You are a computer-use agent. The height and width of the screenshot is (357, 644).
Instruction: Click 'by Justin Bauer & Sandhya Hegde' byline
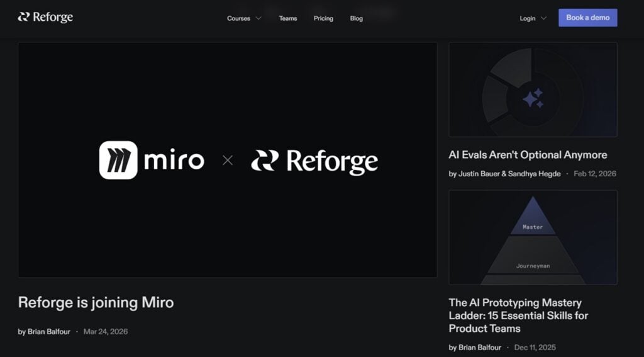504,174
